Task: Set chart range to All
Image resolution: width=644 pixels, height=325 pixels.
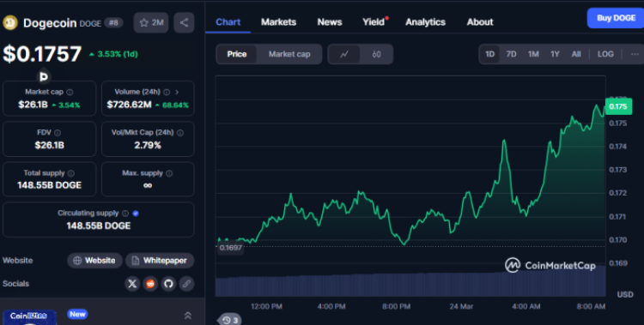Action: coord(576,54)
